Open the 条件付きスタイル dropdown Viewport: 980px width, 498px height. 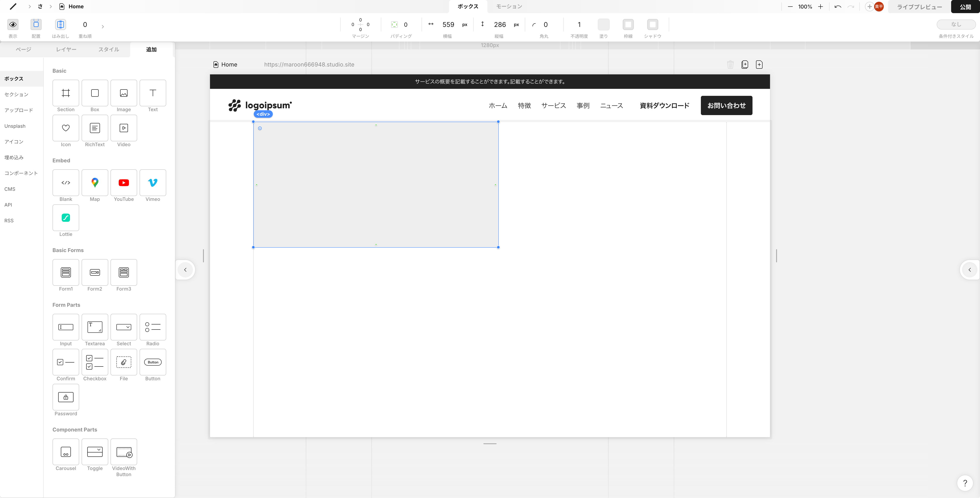pos(956,24)
